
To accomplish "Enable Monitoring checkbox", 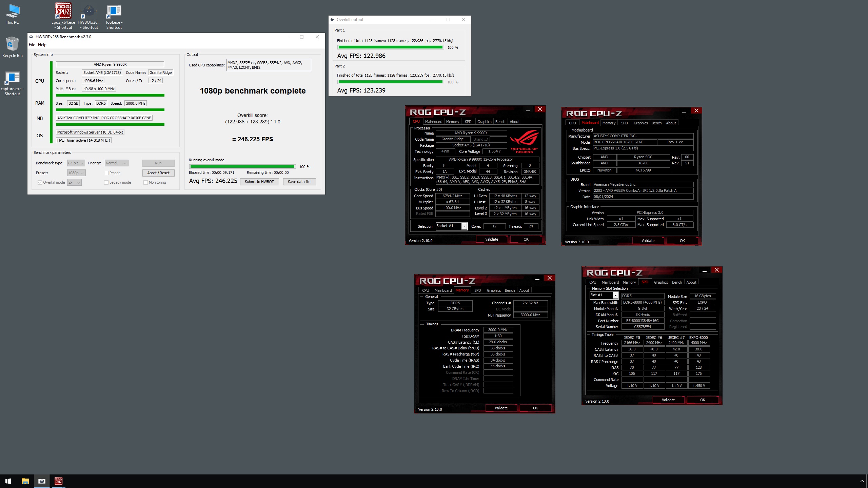I will pyautogui.click(x=145, y=182).
